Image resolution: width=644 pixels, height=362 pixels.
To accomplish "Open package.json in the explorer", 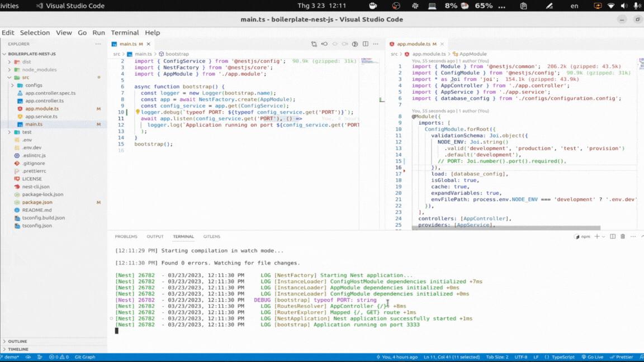I will point(37,202).
